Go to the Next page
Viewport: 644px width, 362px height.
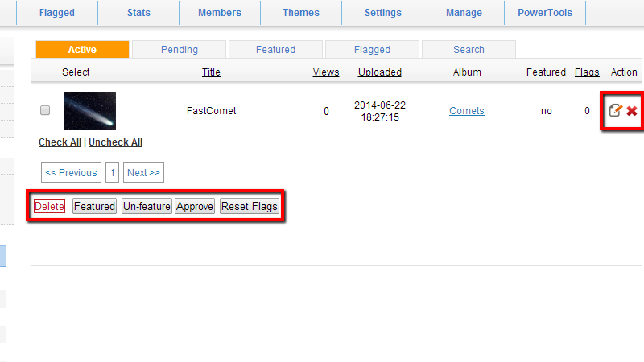(x=144, y=172)
